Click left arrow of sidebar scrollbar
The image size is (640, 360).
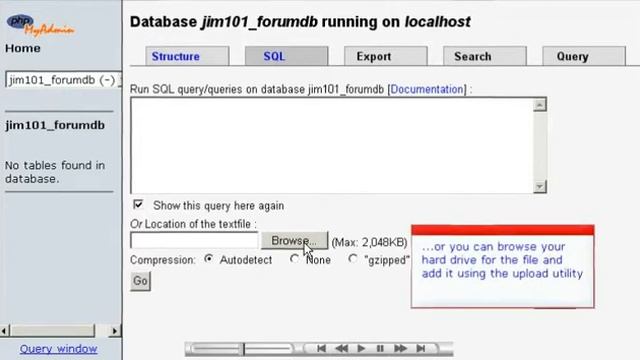click(x=5, y=331)
